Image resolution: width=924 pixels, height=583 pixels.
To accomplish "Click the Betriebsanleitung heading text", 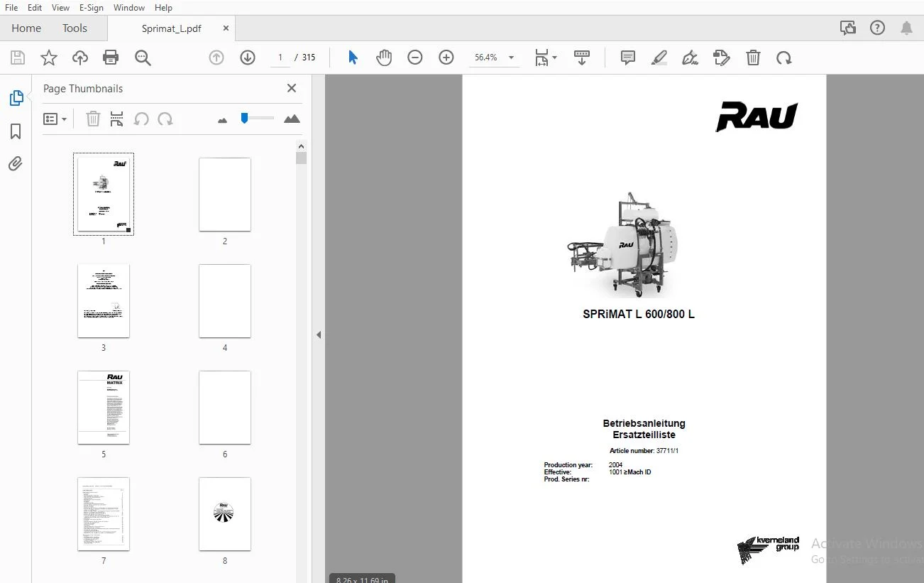I will [644, 423].
